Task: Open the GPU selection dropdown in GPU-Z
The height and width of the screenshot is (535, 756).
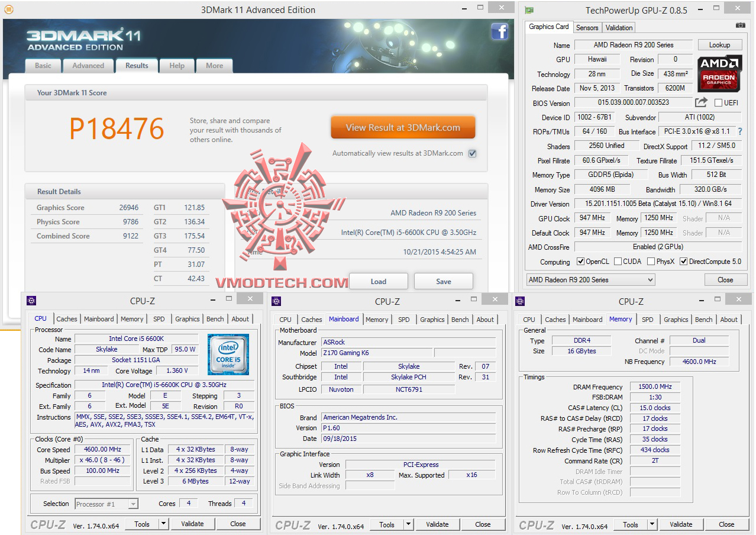Action: pos(590,279)
